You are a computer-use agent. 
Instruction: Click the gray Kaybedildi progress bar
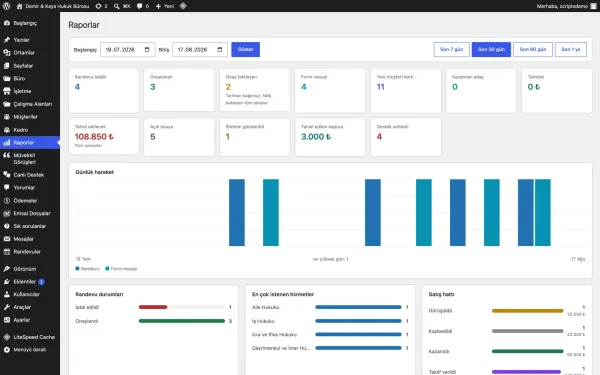pyautogui.click(x=528, y=331)
